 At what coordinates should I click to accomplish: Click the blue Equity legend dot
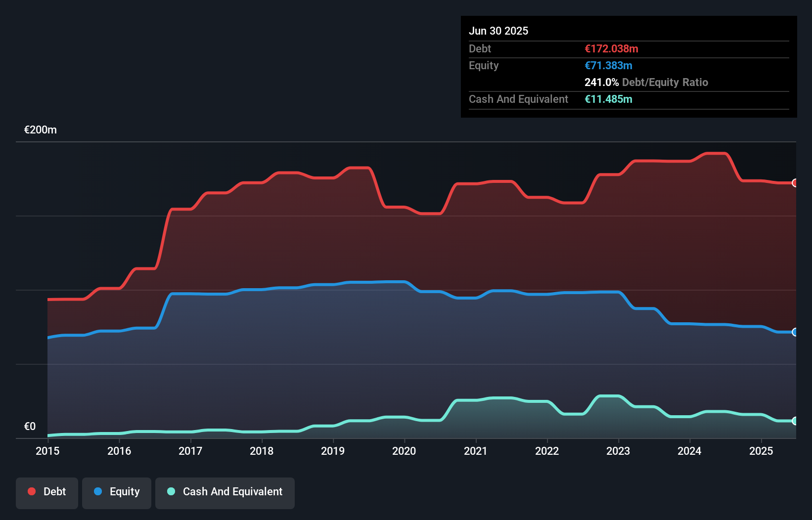(98, 491)
